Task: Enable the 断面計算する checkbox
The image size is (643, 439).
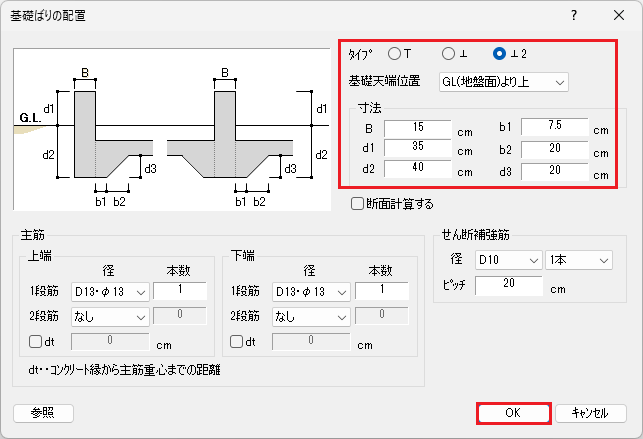Action: [358, 204]
